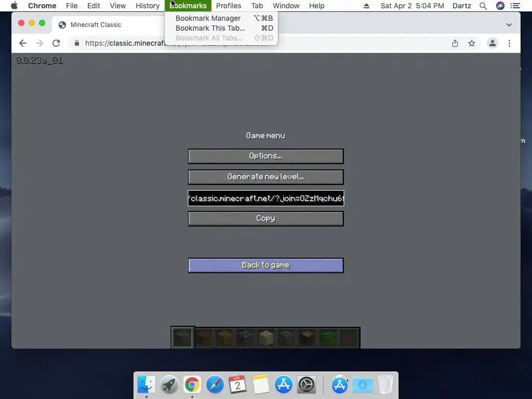Select the green leaves block in the hotbar
Screen dimensions: 532x399
tap(328, 338)
